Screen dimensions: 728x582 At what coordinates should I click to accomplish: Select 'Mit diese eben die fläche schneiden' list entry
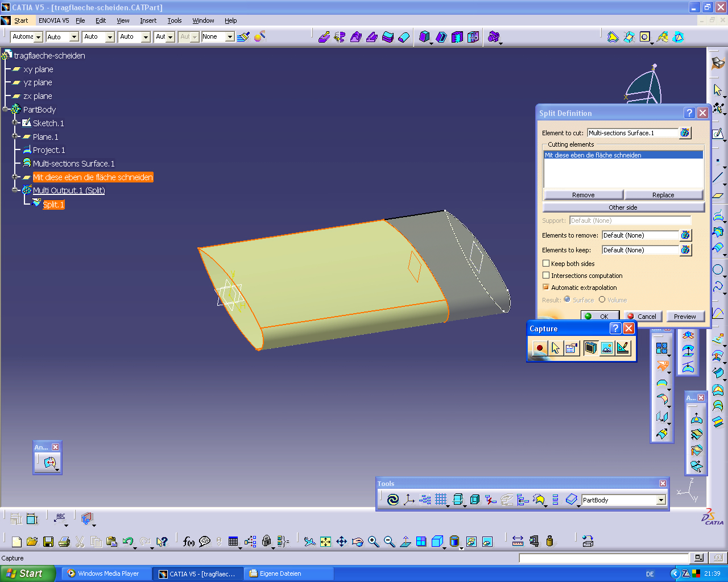click(623, 155)
